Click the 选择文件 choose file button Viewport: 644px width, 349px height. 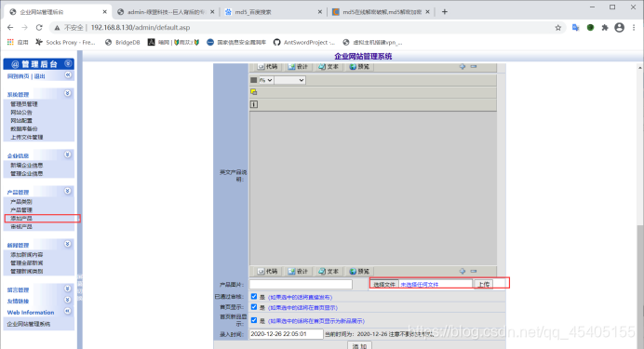pyautogui.click(x=384, y=284)
